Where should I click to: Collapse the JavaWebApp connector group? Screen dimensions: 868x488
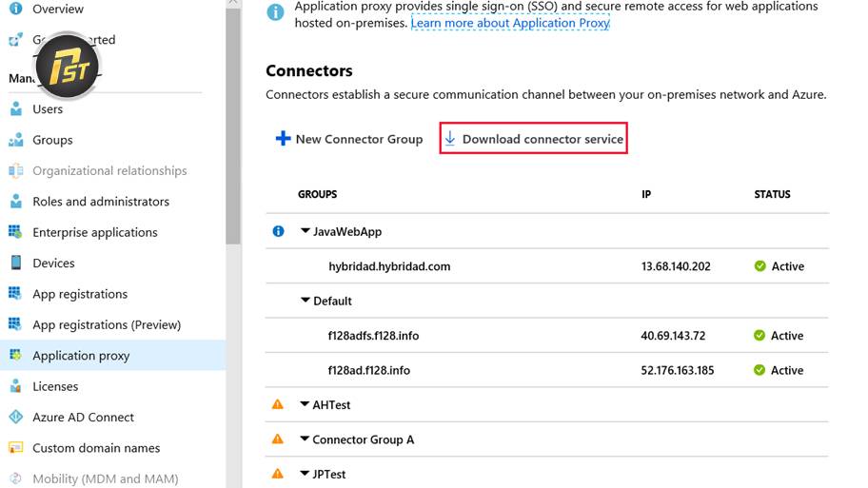coord(305,231)
